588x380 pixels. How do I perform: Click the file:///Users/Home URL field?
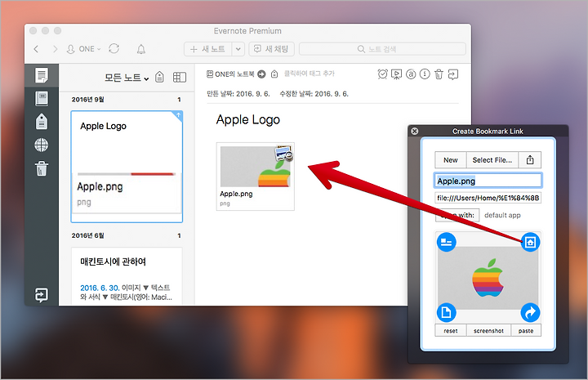tap(488, 198)
